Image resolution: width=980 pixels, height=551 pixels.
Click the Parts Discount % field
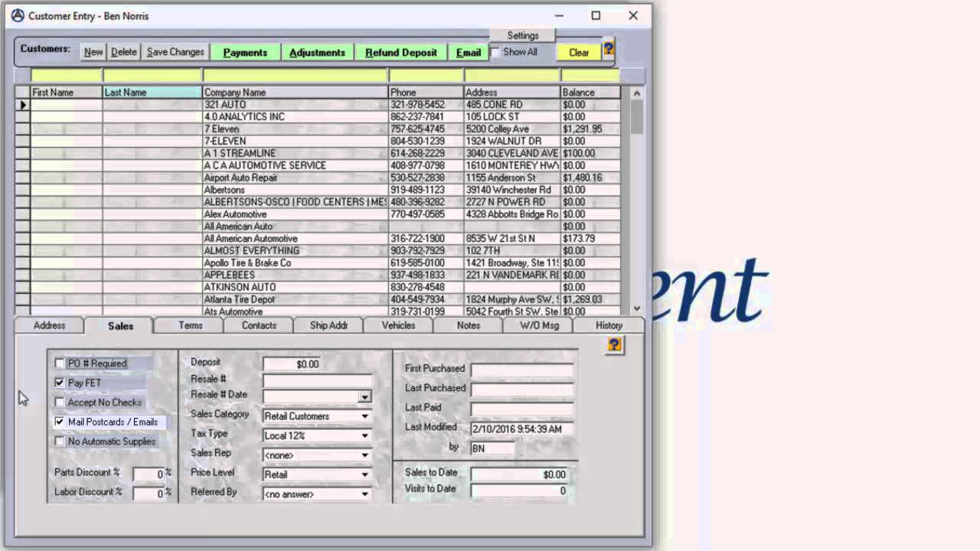(x=149, y=474)
